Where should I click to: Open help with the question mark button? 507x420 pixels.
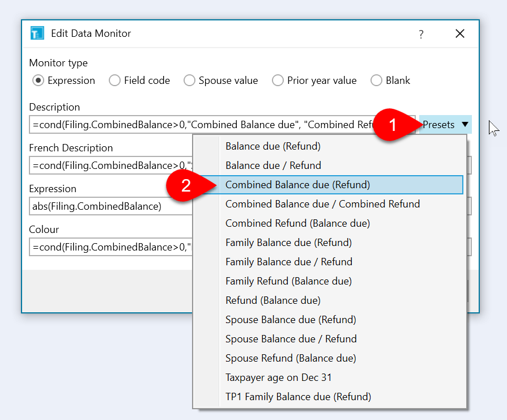(421, 33)
